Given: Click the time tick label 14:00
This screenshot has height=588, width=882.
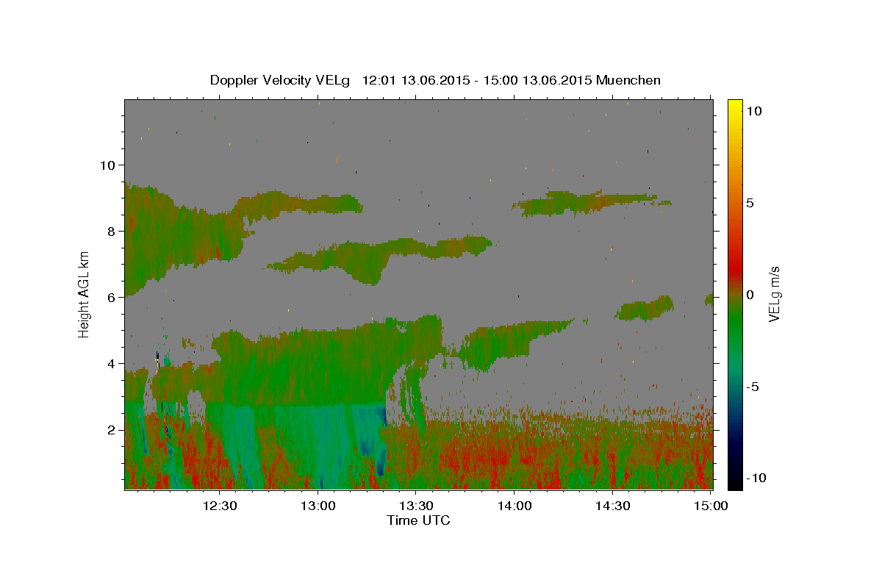Looking at the screenshot, I should pos(514,506).
